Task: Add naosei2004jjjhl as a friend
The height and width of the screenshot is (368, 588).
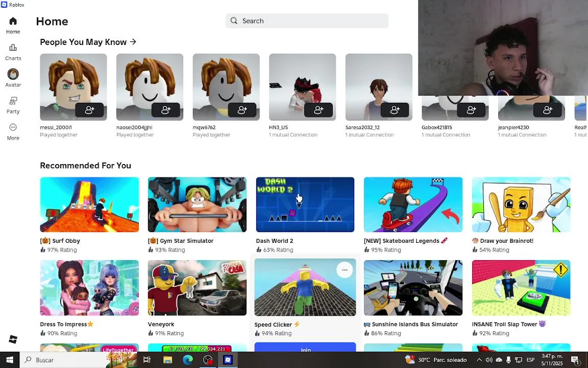Action: pos(166,110)
